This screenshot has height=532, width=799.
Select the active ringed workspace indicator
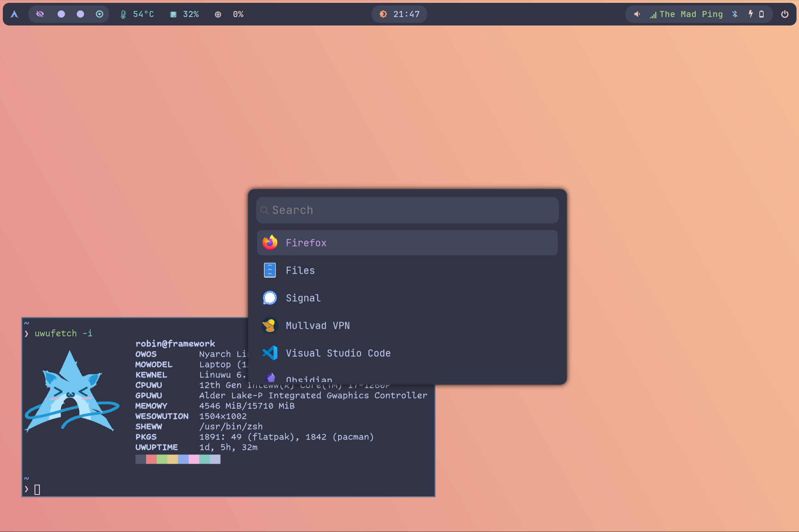click(100, 14)
